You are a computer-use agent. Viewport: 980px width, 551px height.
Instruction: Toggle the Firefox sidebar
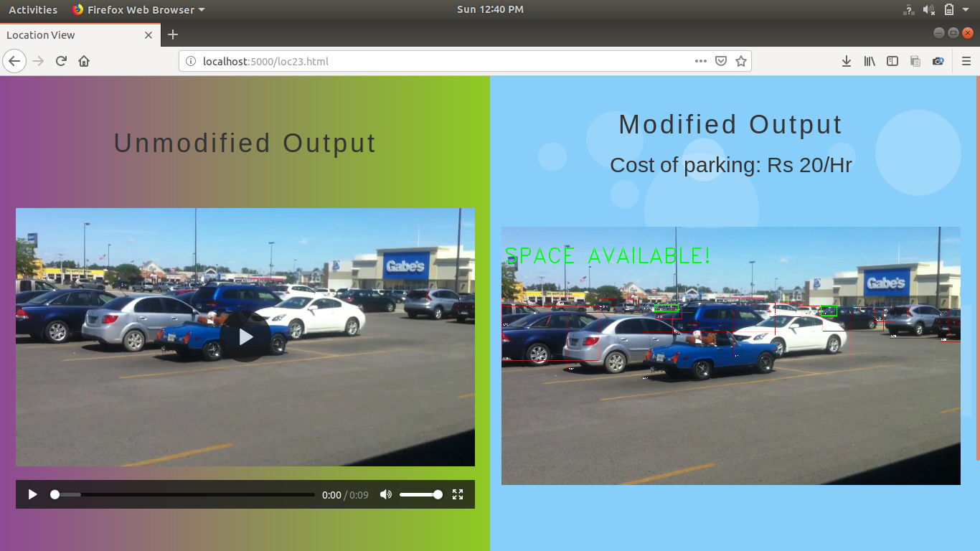coord(892,61)
